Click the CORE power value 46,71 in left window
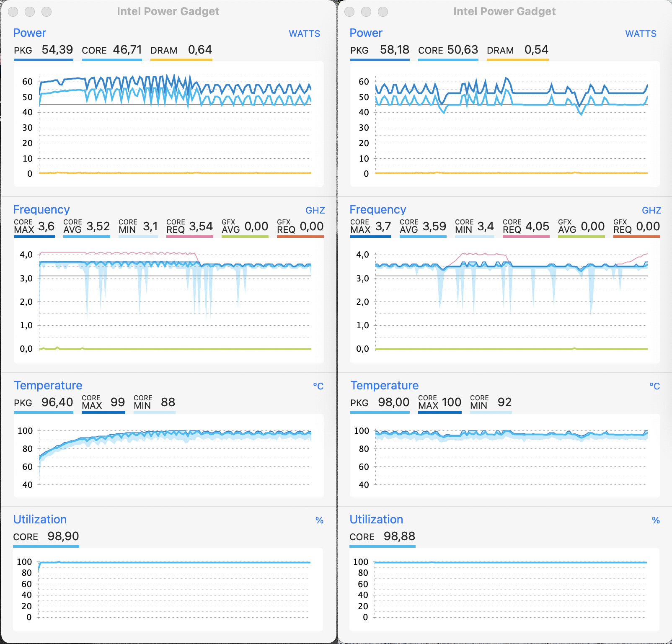Image resolution: width=672 pixels, height=644 pixels. (127, 50)
